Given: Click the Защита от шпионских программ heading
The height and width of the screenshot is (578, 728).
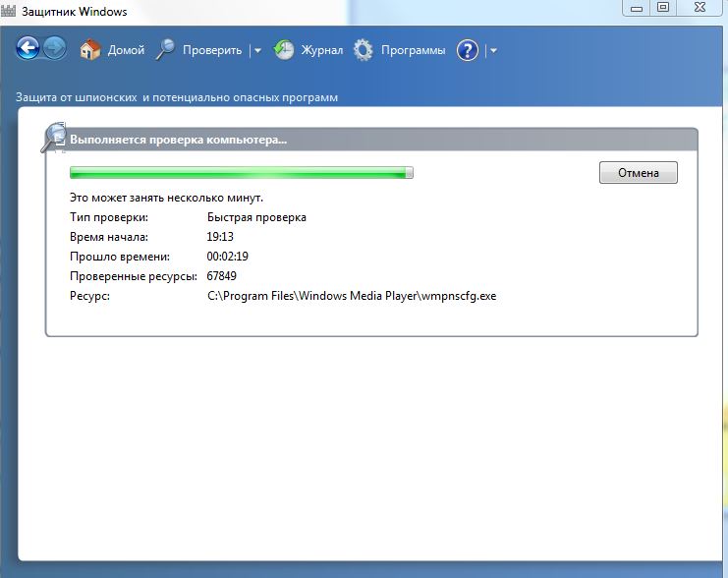Looking at the screenshot, I should [177, 97].
